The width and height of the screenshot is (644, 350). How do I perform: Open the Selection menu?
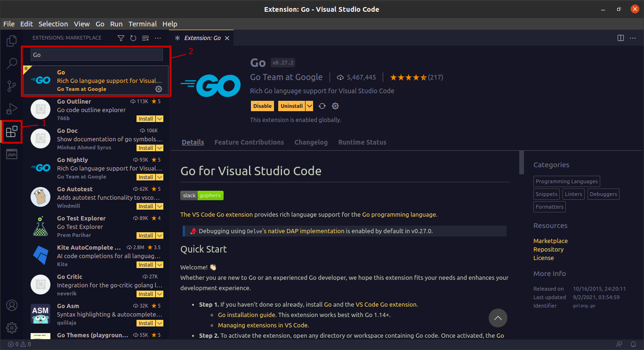pos(53,24)
